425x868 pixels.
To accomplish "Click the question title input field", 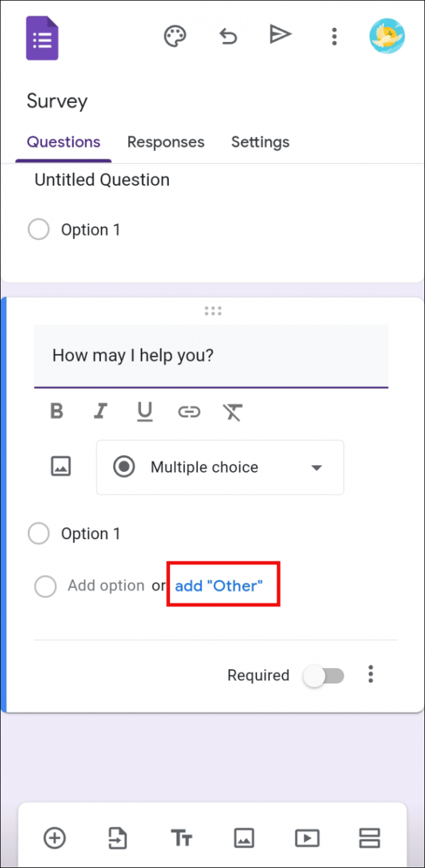I will 211,355.
